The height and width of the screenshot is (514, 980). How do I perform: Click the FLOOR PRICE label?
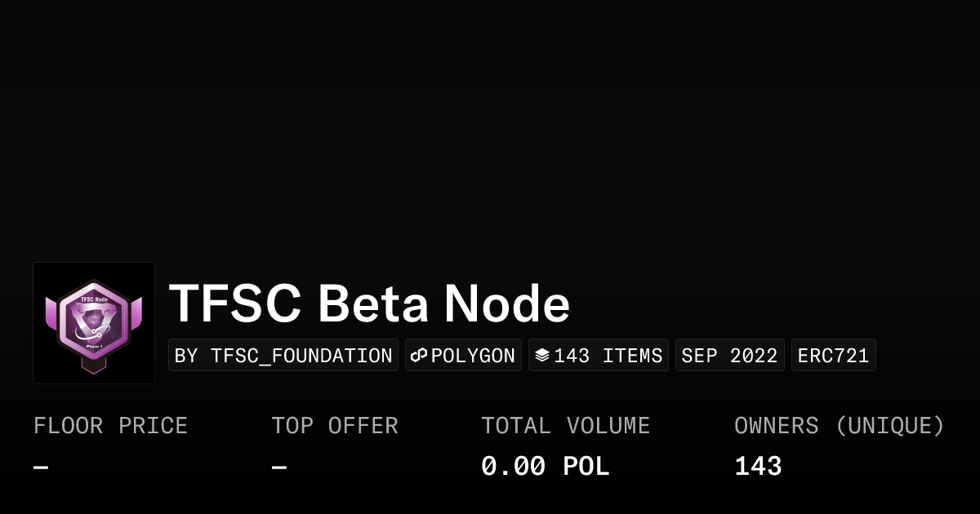(x=110, y=426)
